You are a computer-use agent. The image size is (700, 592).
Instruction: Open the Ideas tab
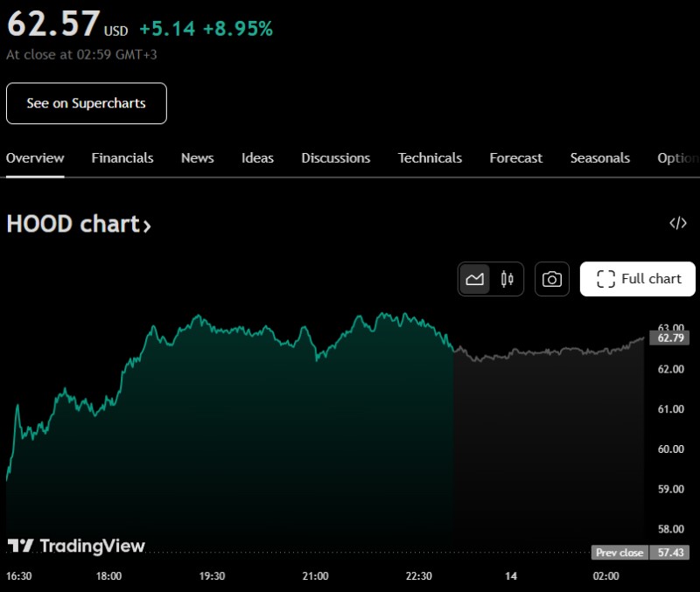257,158
